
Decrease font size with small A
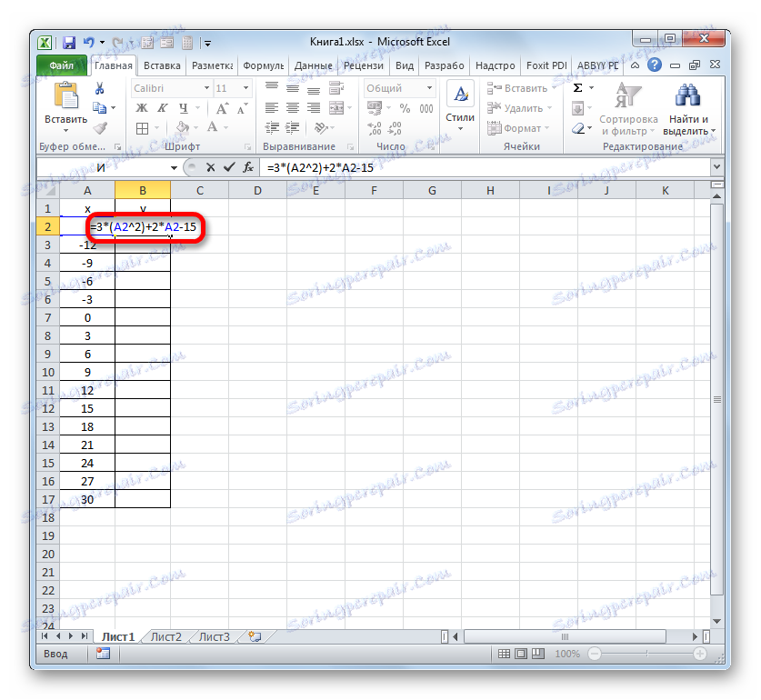pyautogui.click(x=242, y=109)
